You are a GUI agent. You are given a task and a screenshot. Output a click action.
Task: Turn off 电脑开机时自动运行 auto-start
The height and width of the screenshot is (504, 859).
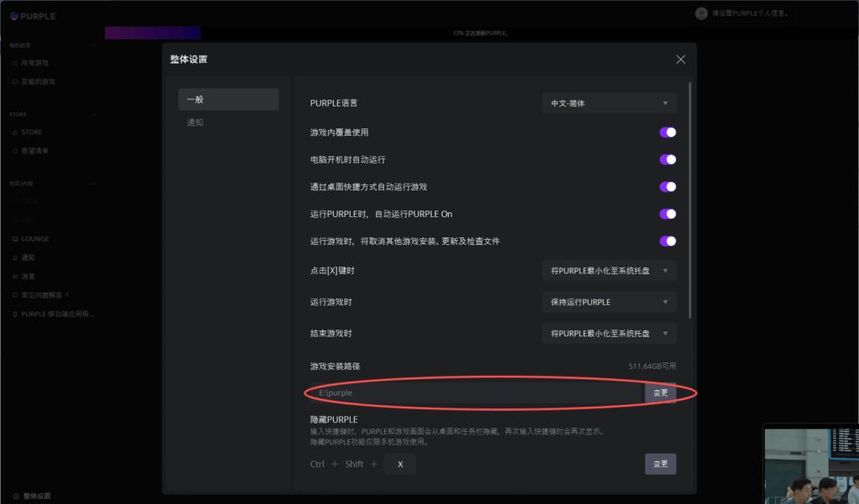[x=668, y=159]
